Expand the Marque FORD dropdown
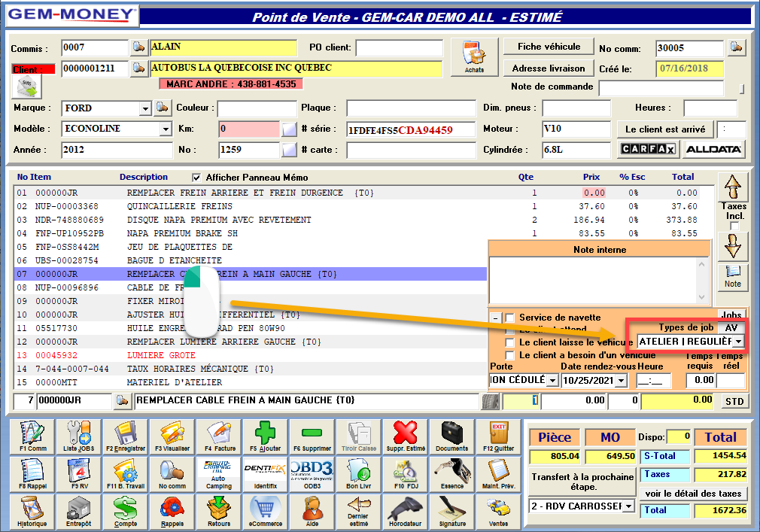 tap(145, 108)
